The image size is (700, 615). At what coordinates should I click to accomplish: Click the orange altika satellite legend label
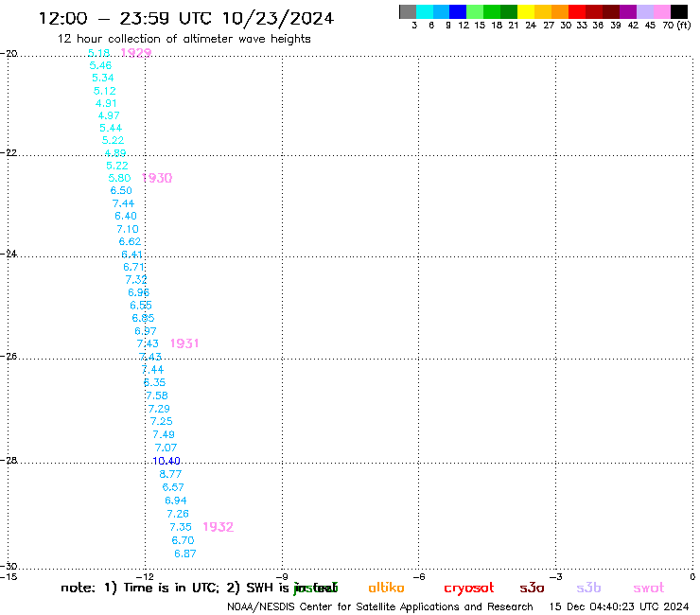[x=386, y=588]
